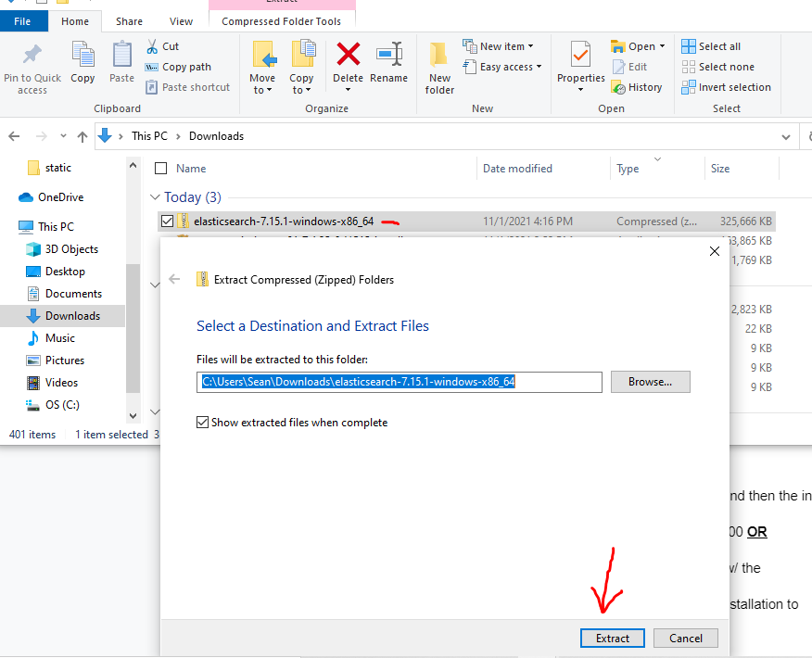Select Desktop in the navigation pane
This screenshot has height=658, width=812.
pos(55,272)
